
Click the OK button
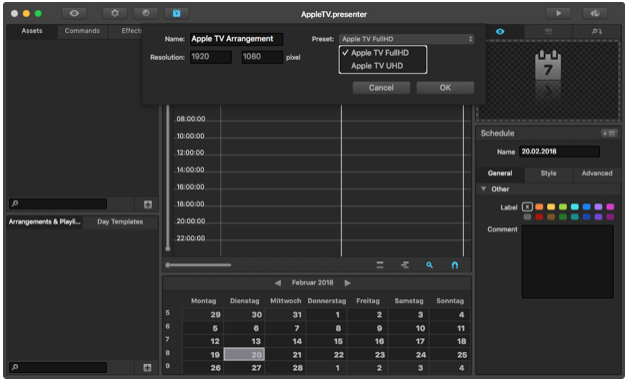coord(445,88)
